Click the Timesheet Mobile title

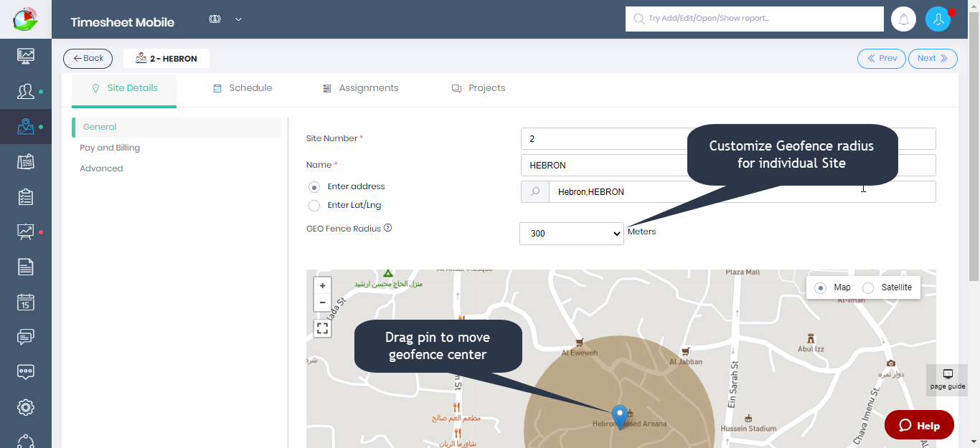tap(123, 22)
